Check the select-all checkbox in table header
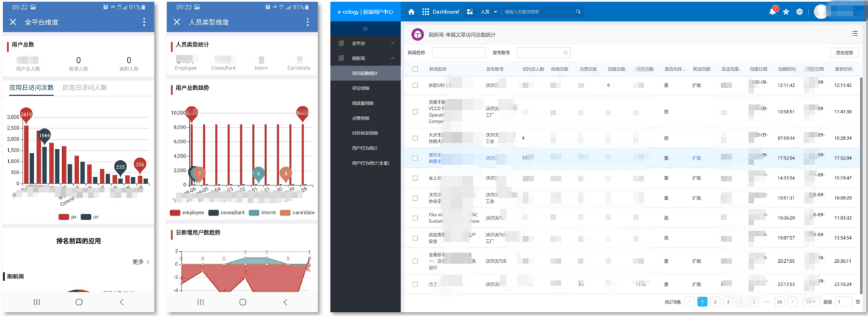868x316 pixels. click(x=415, y=69)
